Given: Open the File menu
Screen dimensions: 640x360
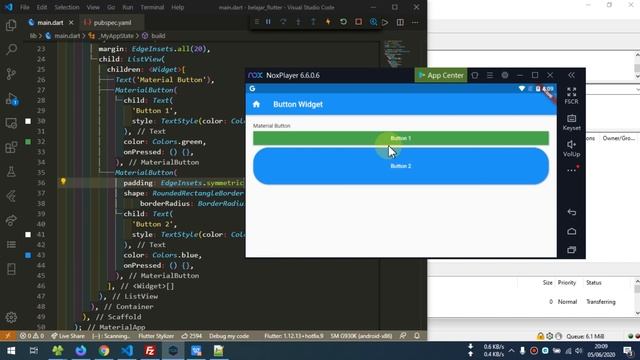Looking at the screenshot, I should coord(24,7).
